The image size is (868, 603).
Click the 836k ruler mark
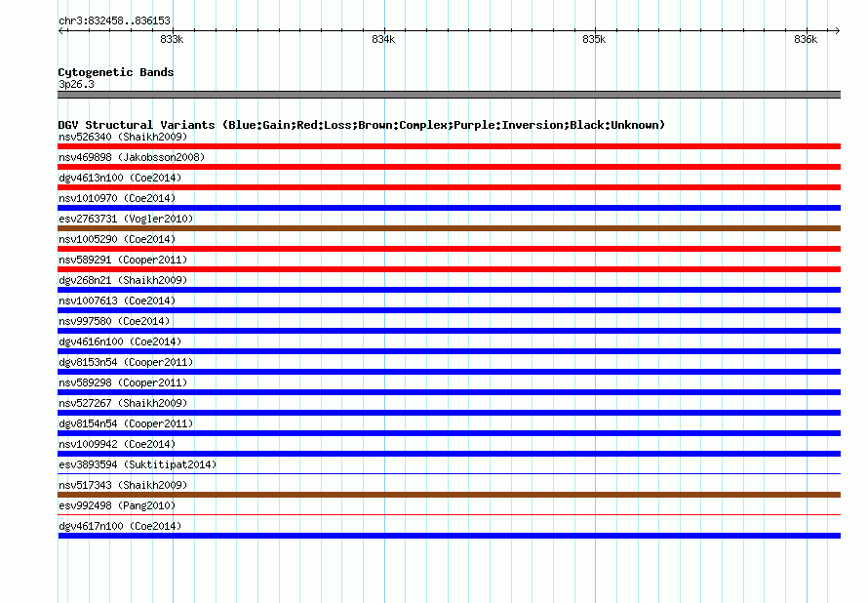coord(806,39)
